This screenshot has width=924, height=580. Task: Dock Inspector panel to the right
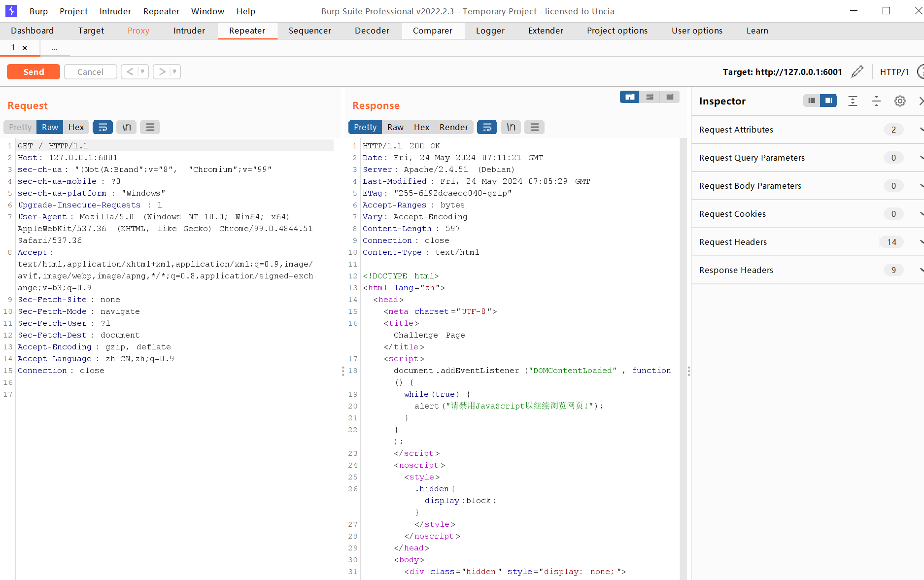click(x=829, y=101)
